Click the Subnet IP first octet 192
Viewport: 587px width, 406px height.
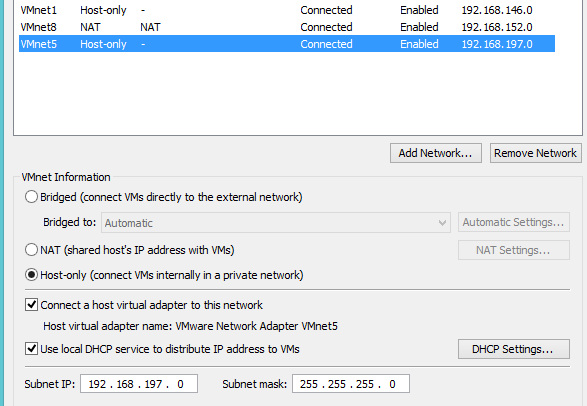[97, 384]
